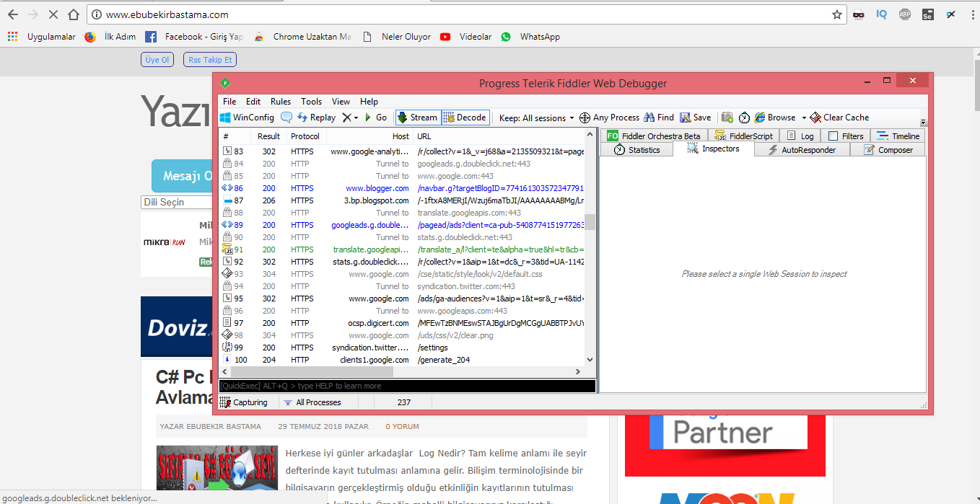Expand the toolbar overflow arrow
Image resolution: width=980 pixels, height=504 pixels.
coord(923,122)
